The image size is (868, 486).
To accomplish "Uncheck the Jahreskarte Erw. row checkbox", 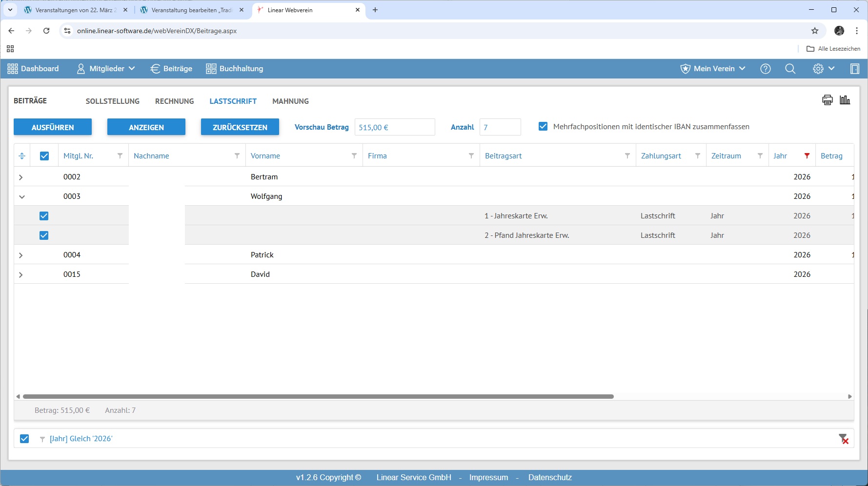I will tap(44, 216).
